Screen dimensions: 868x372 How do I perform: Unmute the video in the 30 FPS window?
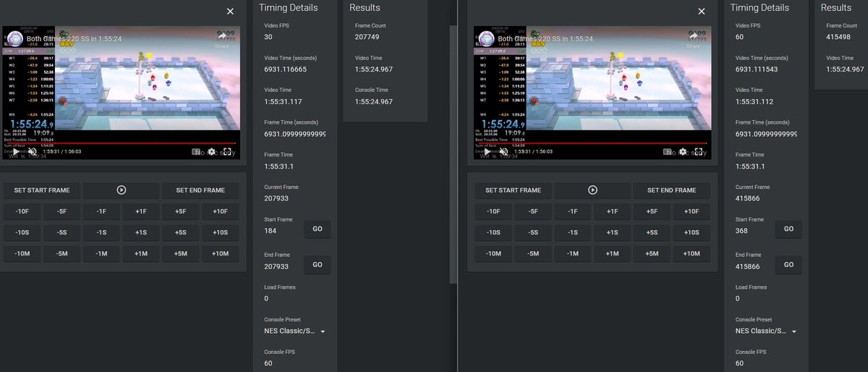pyautogui.click(x=33, y=152)
